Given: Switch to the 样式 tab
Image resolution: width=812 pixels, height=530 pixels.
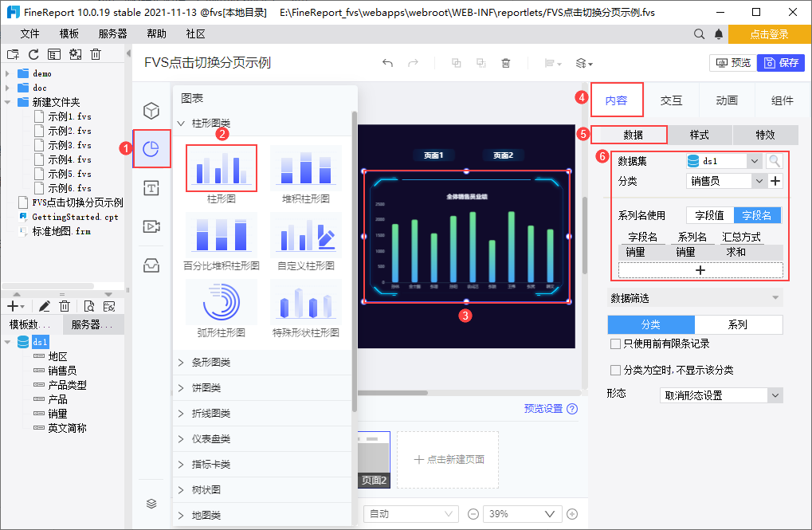Looking at the screenshot, I should pyautogui.click(x=699, y=135).
